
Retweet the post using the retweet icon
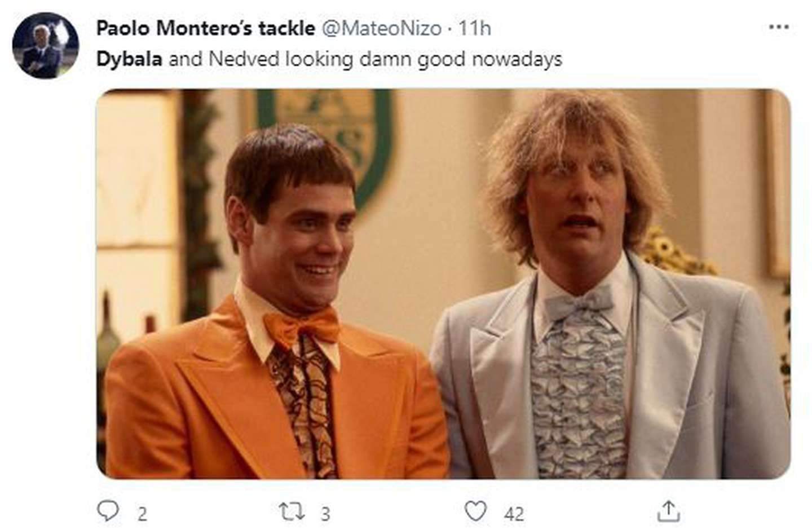(293, 511)
